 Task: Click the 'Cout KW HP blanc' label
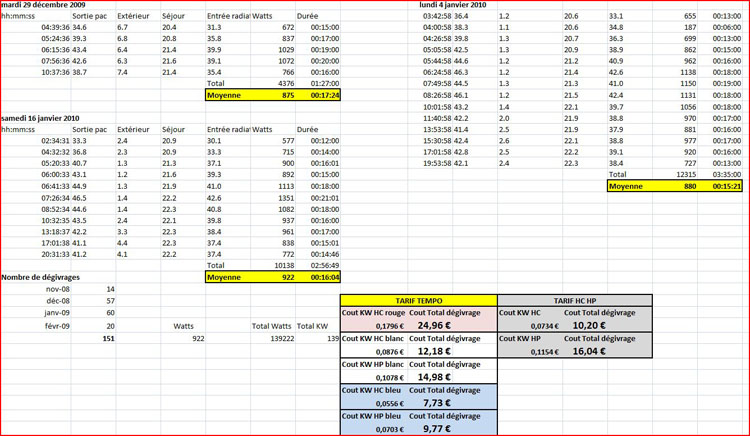pyautogui.click(x=374, y=365)
